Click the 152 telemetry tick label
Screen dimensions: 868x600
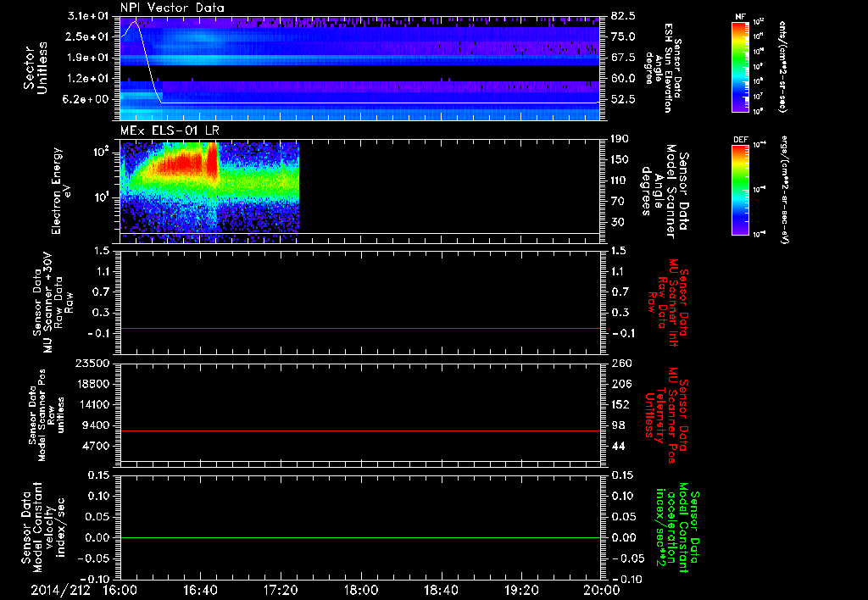point(621,404)
